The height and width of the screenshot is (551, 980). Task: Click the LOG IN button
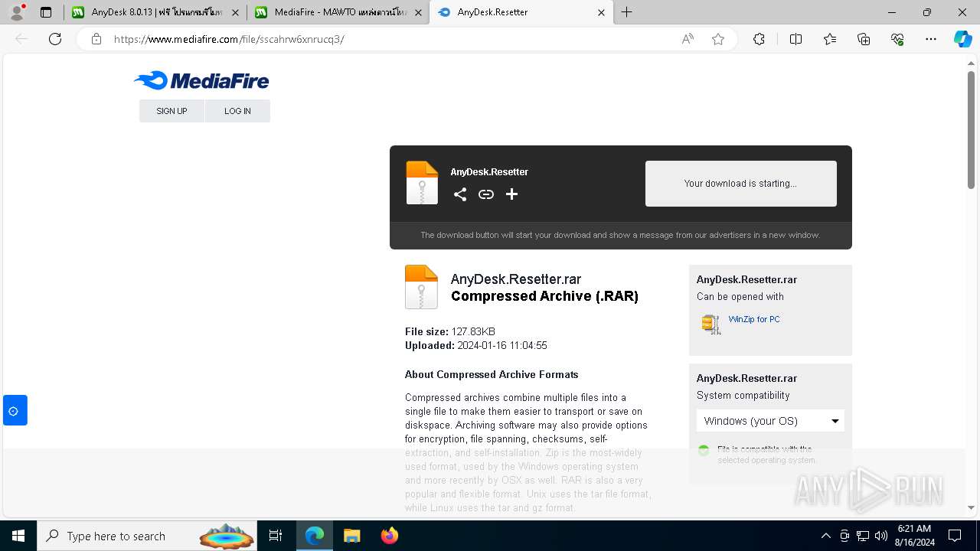pyautogui.click(x=237, y=111)
